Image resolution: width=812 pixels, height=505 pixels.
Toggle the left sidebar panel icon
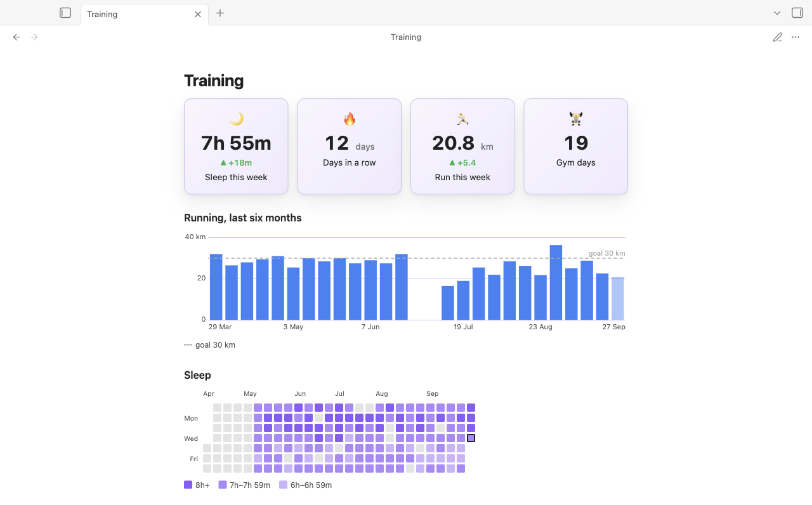coord(65,13)
